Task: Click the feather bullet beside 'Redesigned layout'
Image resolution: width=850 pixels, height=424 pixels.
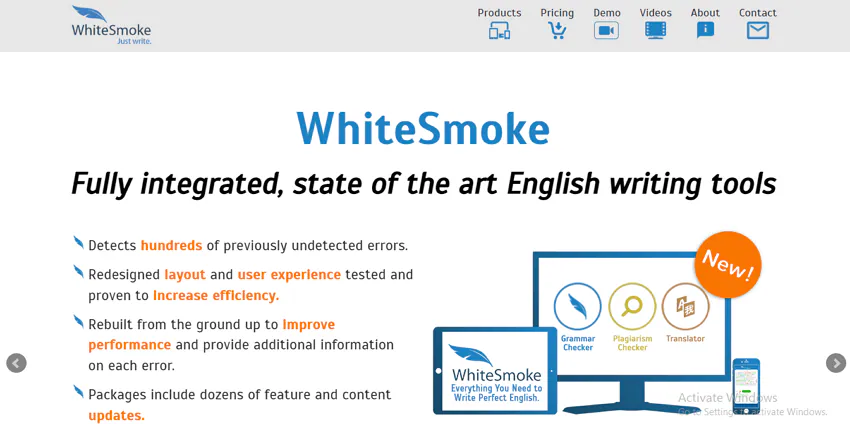Action: click(x=79, y=272)
